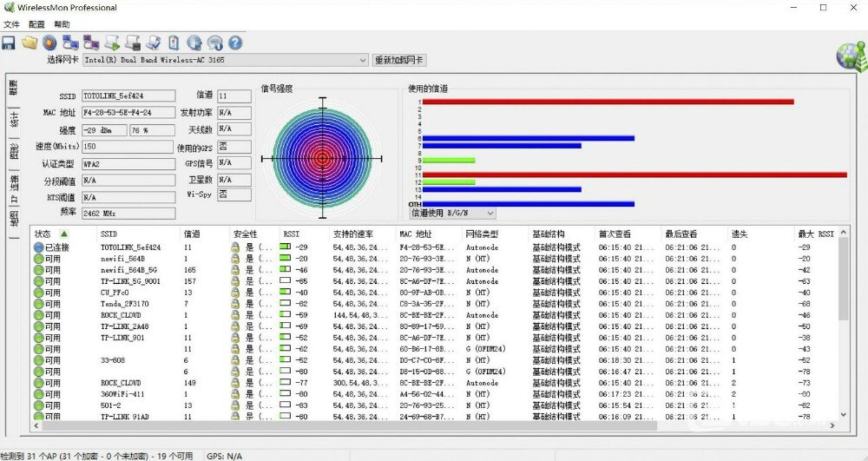Image resolution: width=868 pixels, height=461 pixels.
Task: Sort list by SSID column header
Action: click(x=138, y=234)
